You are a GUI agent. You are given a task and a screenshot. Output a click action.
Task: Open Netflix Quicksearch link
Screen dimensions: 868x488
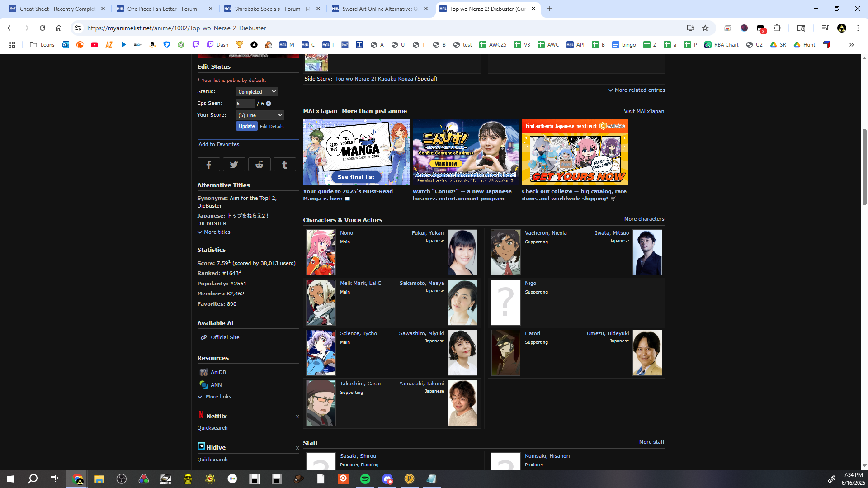(212, 428)
